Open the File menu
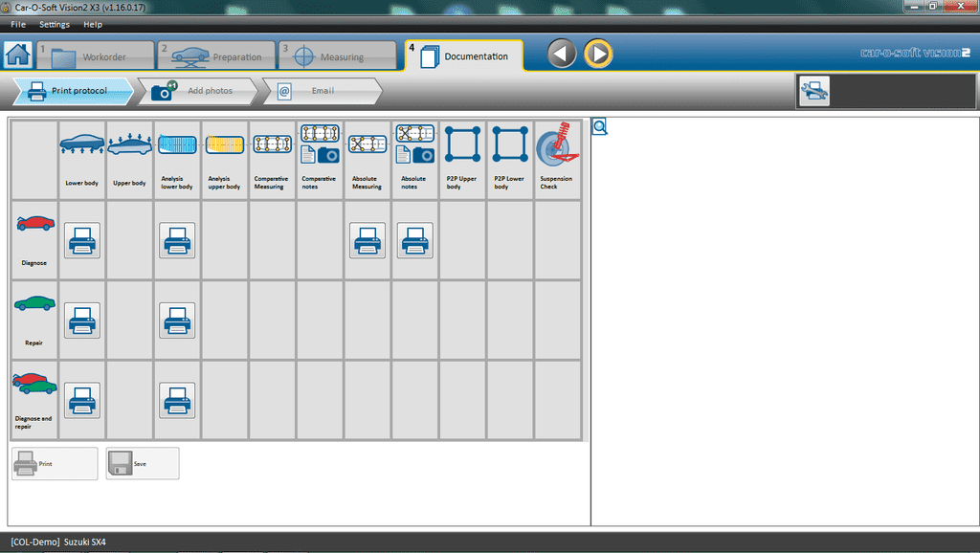The image size is (980, 553). pyautogui.click(x=18, y=24)
